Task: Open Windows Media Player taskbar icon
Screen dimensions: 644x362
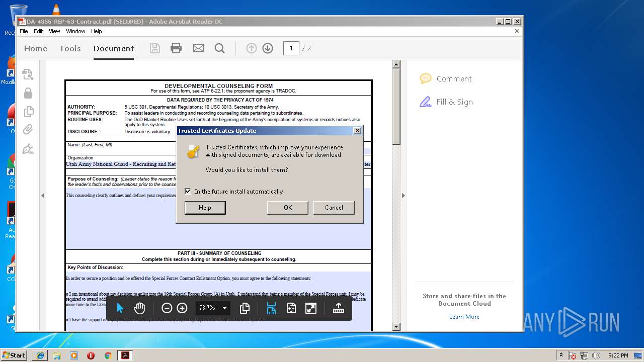Action: (x=74, y=355)
